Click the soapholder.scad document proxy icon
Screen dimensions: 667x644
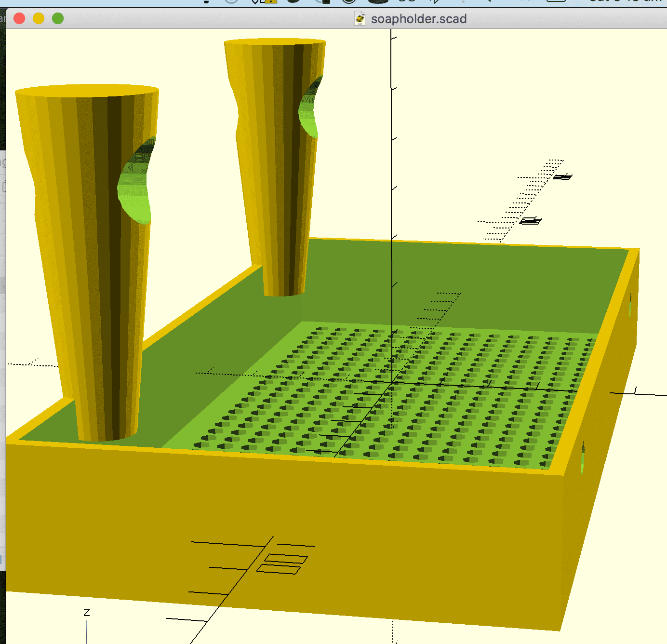coord(360,19)
